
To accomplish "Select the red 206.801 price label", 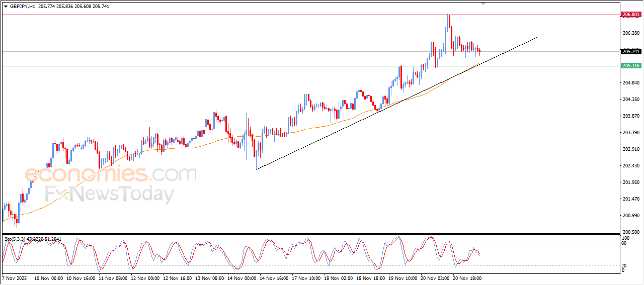I will click(630, 15).
